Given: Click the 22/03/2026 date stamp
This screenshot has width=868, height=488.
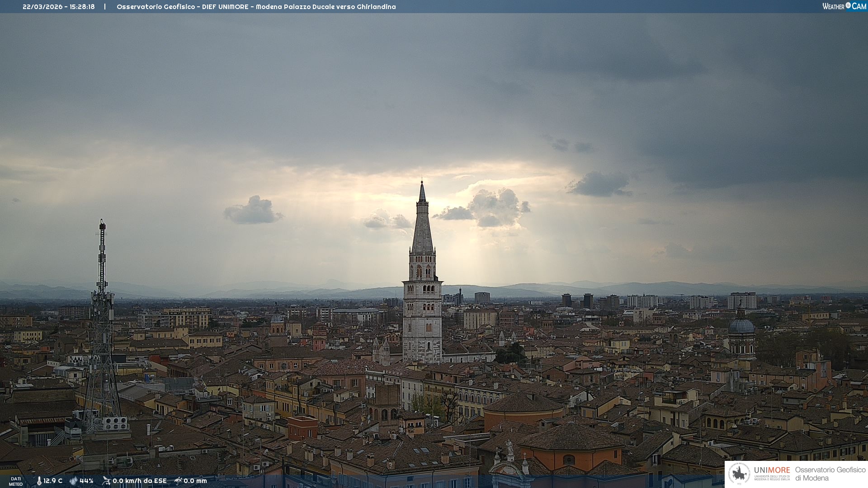Looking at the screenshot, I should pos(43,7).
